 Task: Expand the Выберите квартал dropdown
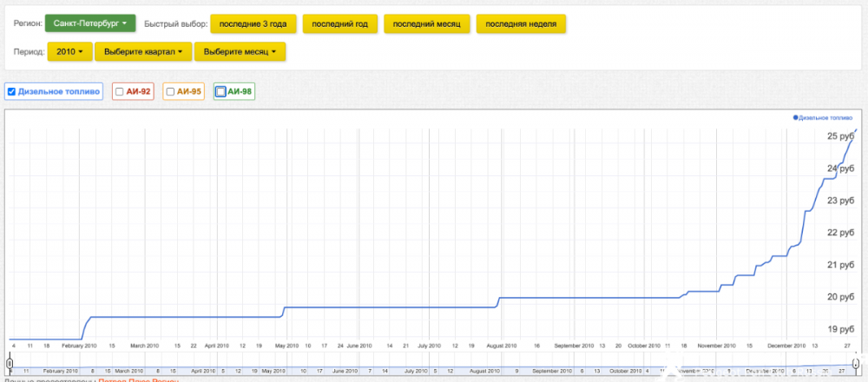[143, 52]
